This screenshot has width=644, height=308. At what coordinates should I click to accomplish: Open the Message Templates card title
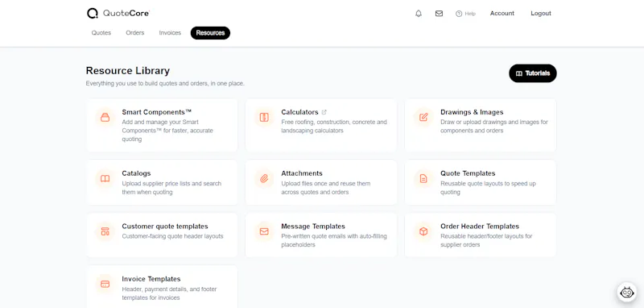[313, 227]
